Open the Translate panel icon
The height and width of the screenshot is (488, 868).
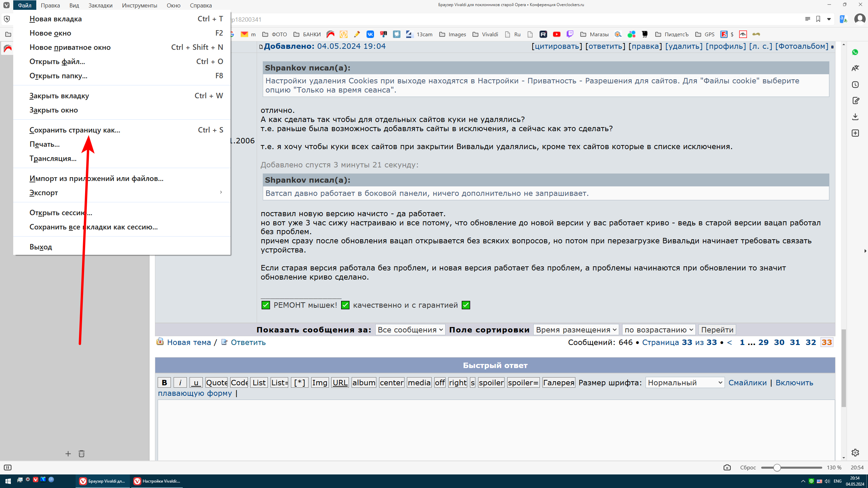pos(855,68)
